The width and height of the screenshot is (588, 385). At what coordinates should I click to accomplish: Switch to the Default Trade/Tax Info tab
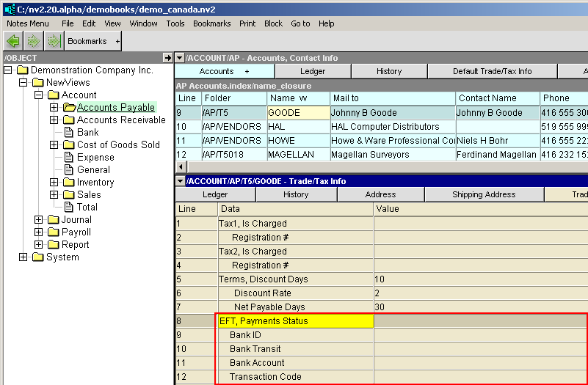click(492, 71)
